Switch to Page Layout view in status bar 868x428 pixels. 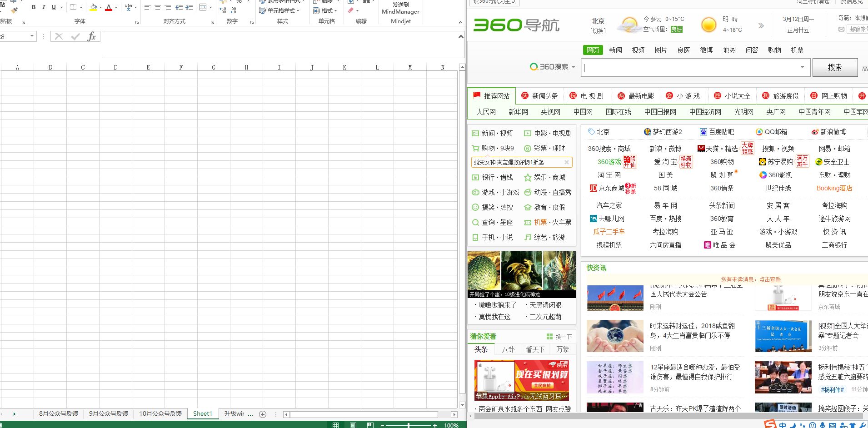coord(352,425)
